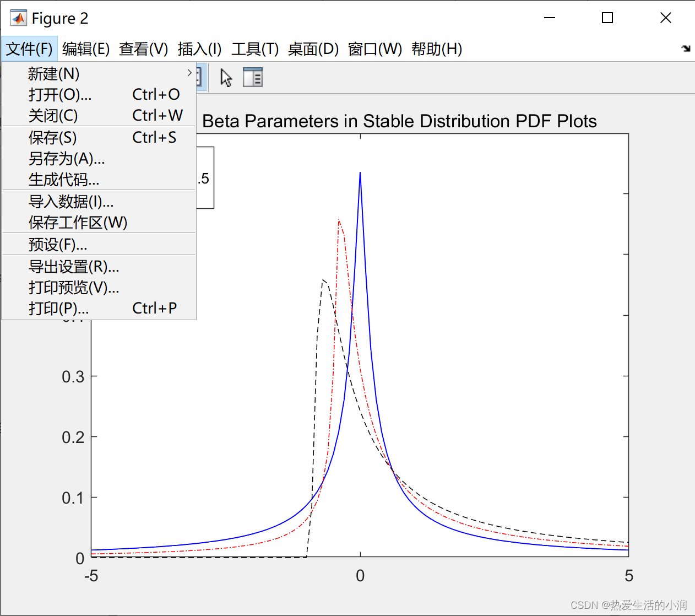Choose 生成代码... menu entry
The image size is (695, 616).
point(99,180)
